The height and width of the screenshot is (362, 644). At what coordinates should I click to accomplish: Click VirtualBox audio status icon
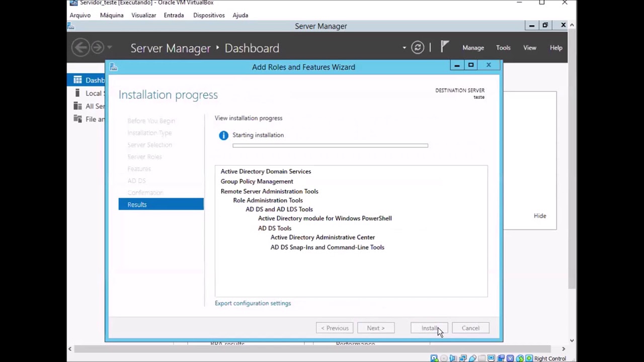coord(453,358)
